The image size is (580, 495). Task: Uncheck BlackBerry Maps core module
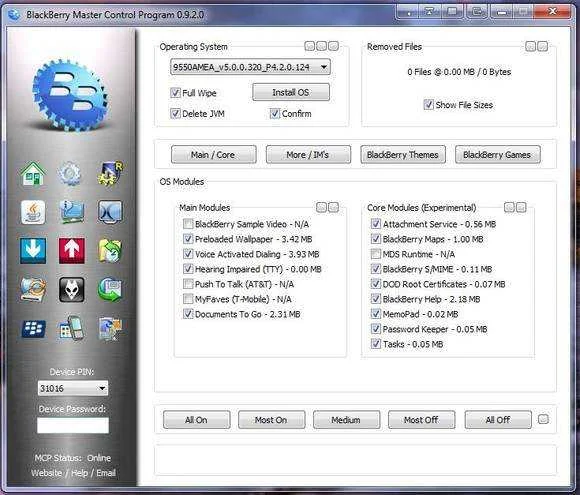pyautogui.click(x=375, y=239)
